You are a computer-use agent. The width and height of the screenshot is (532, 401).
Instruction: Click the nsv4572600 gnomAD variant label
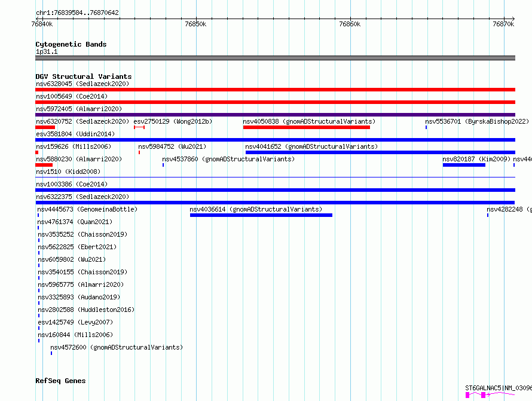click(117, 347)
